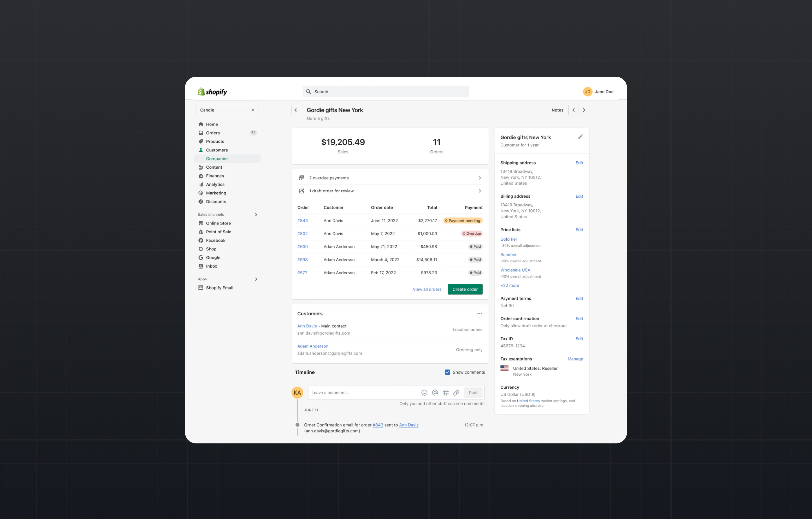Click the United States market link
Screen dimensions: 812x519
pos(528,401)
